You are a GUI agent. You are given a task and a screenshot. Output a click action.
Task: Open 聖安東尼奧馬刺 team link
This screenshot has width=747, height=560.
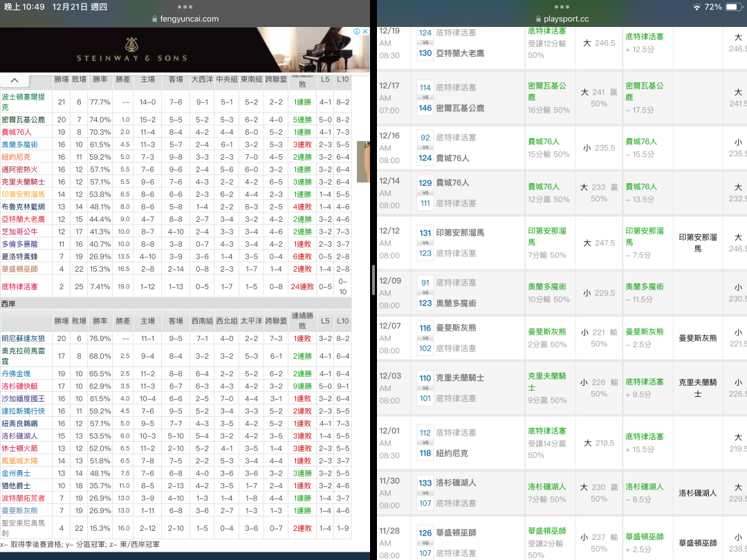pos(24,528)
